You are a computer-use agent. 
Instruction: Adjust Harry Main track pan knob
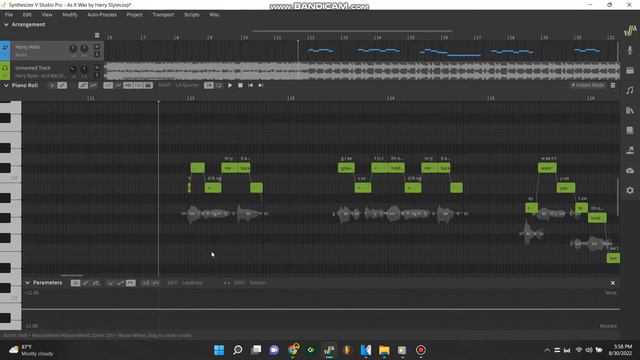click(x=84, y=48)
